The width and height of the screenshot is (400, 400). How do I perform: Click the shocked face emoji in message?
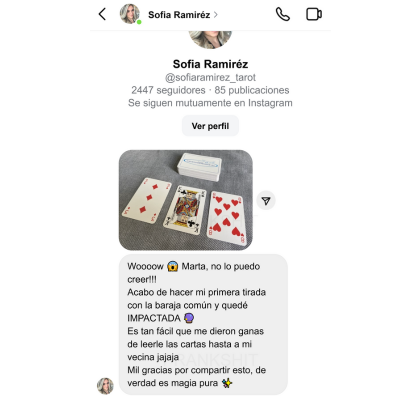[x=172, y=267]
